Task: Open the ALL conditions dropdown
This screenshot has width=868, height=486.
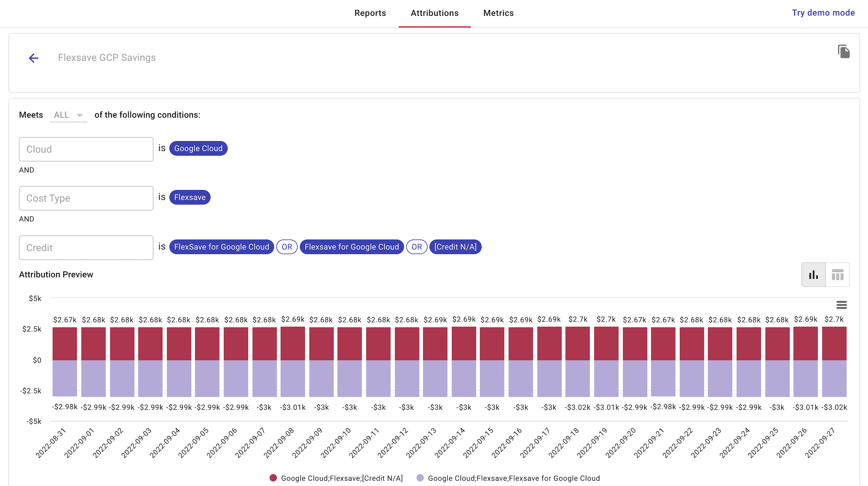Action: coord(68,115)
